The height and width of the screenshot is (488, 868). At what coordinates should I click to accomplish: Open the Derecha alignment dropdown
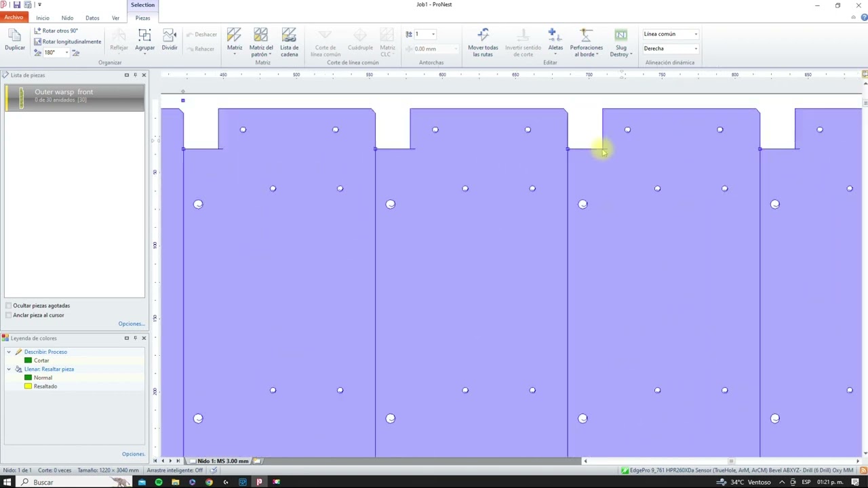coord(695,49)
